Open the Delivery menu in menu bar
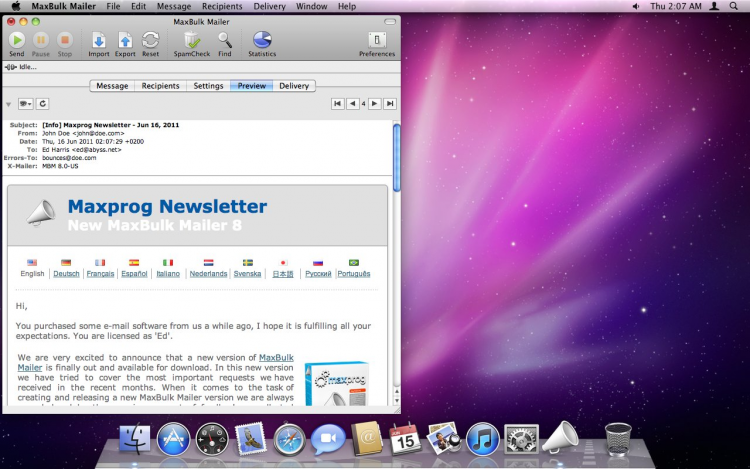Image resolution: width=750 pixels, height=469 pixels. tap(269, 6)
